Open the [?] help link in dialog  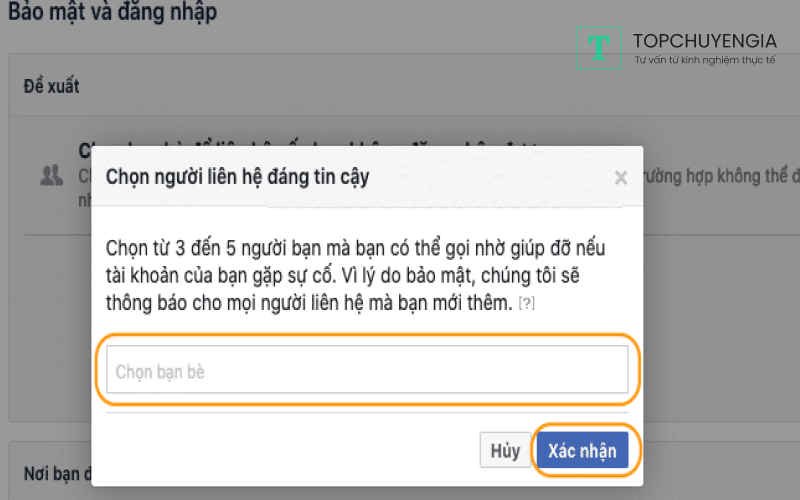point(527,304)
